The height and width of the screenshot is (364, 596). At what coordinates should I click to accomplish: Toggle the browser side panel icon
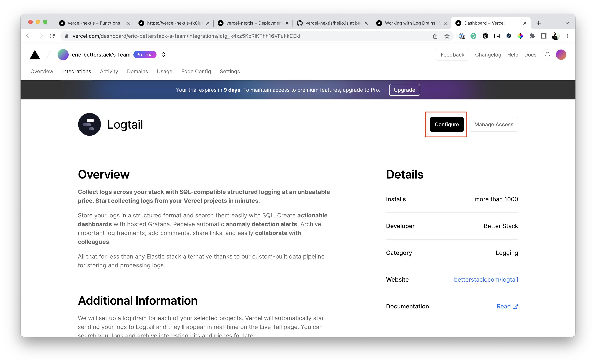544,36
